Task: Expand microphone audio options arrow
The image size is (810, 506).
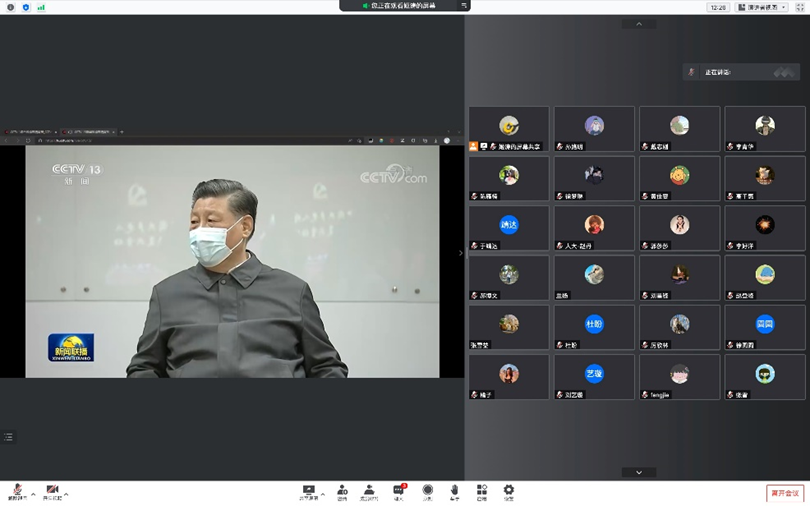Action: click(x=33, y=494)
